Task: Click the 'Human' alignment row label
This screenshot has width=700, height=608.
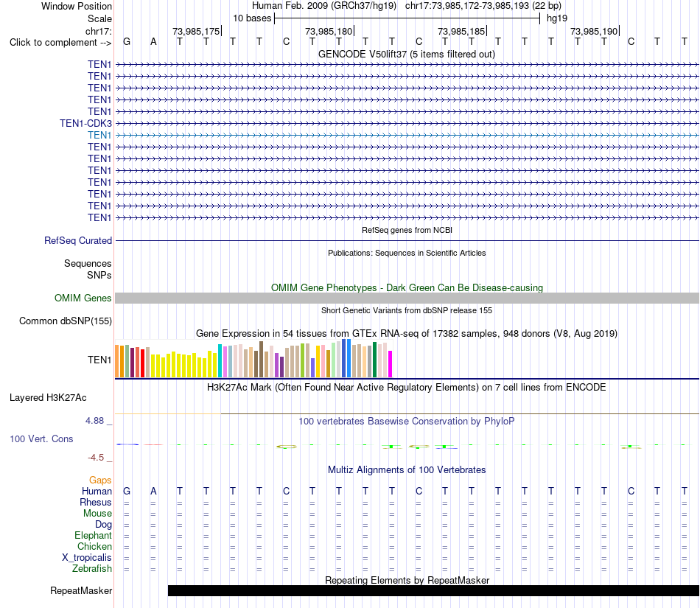Action: pos(97,491)
